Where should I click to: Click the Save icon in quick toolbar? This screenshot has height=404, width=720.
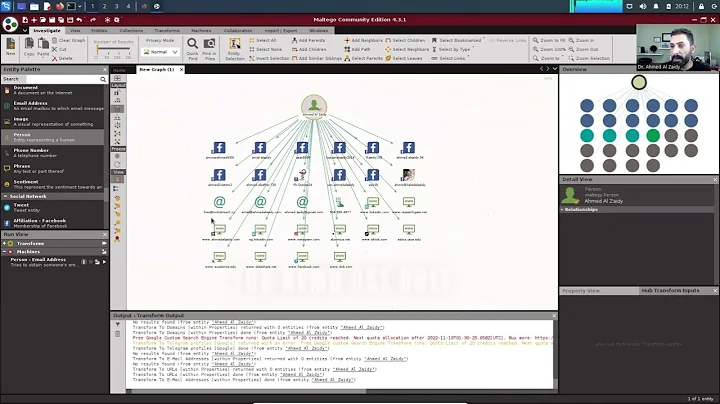tap(52, 20)
